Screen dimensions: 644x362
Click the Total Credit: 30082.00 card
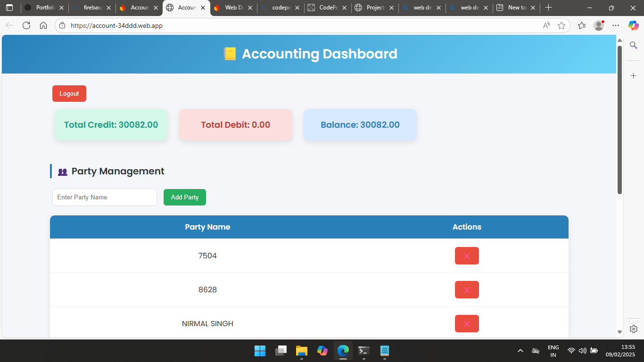click(x=111, y=125)
